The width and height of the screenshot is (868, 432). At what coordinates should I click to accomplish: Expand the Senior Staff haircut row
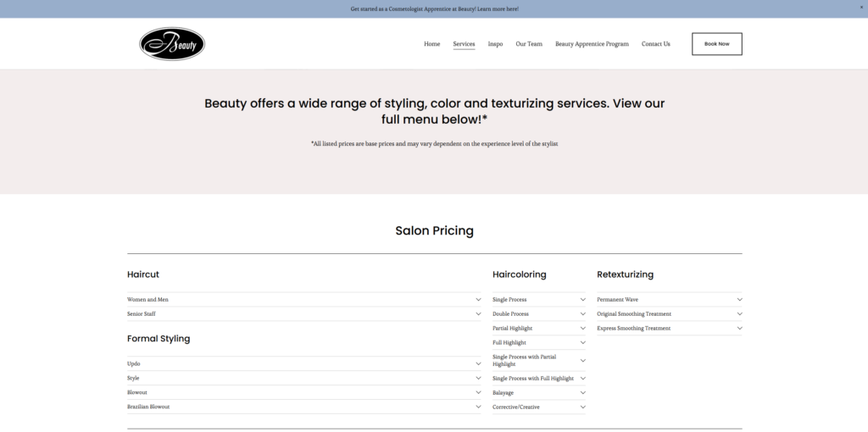tap(304, 313)
